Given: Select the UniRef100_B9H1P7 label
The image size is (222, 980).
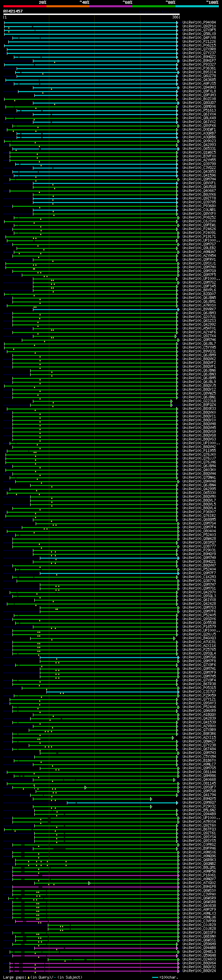Looking at the screenshot, I should pyautogui.click(x=199, y=60).
